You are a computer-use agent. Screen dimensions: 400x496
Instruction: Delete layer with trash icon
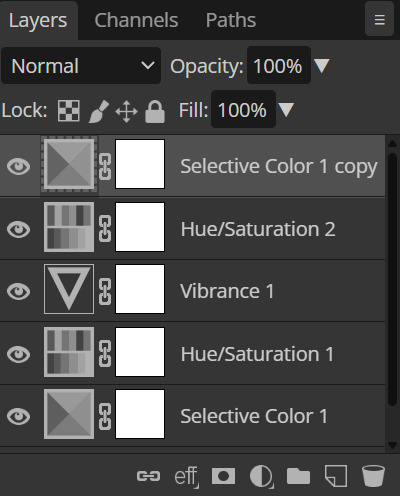[x=373, y=476]
